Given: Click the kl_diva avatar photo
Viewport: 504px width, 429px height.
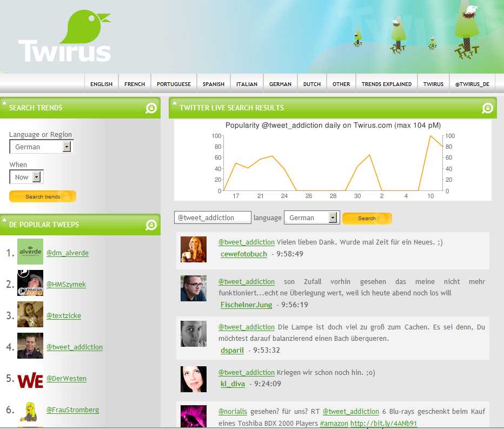Looking at the screenshot, I should point(194,379).
